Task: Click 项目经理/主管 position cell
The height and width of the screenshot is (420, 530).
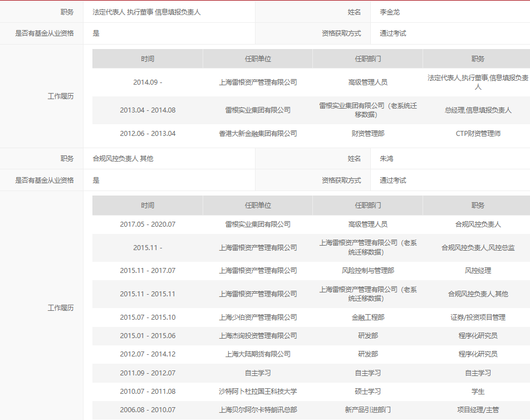Action: click(478, 410)
